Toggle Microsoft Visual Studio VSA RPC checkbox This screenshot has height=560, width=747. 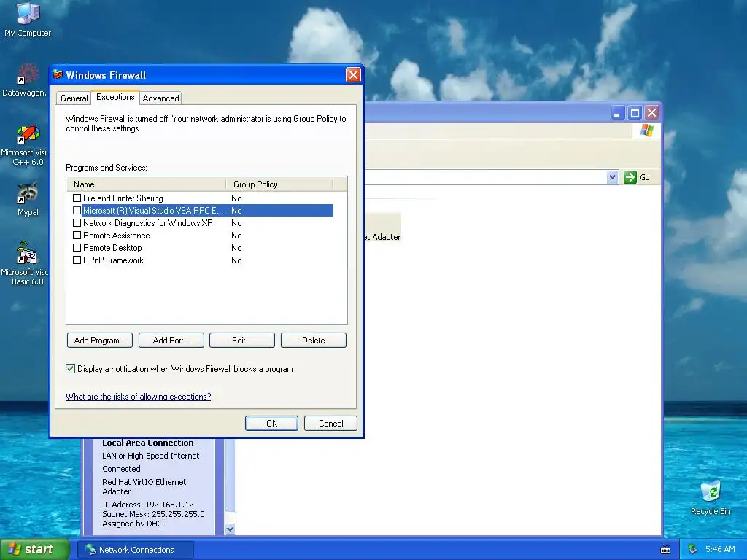tap(77, 210)
